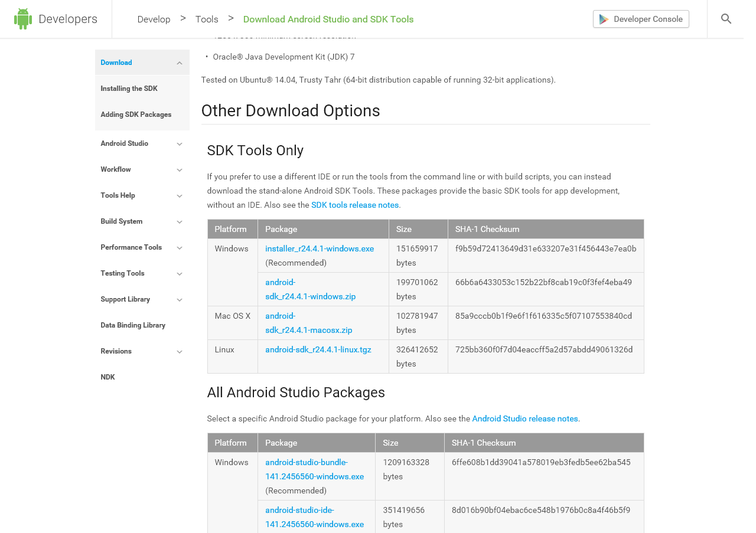This screenshot has height=533, width=756.
Task: Navigate to Develop in the breadcrumb
Action: click(x=154, y=19)
